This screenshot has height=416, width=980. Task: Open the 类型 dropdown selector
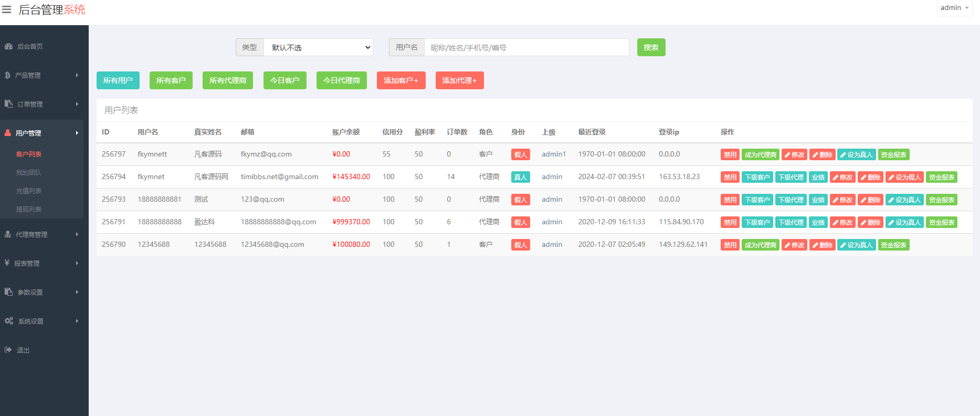click(318, 47)
